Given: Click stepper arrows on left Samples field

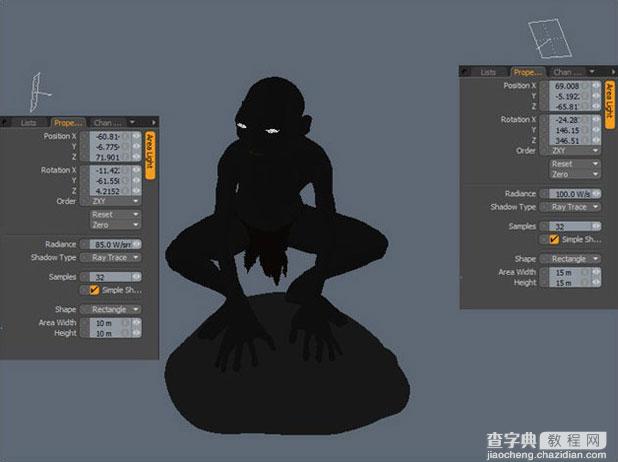Looking at the screenshot, I should click(137, 277).
